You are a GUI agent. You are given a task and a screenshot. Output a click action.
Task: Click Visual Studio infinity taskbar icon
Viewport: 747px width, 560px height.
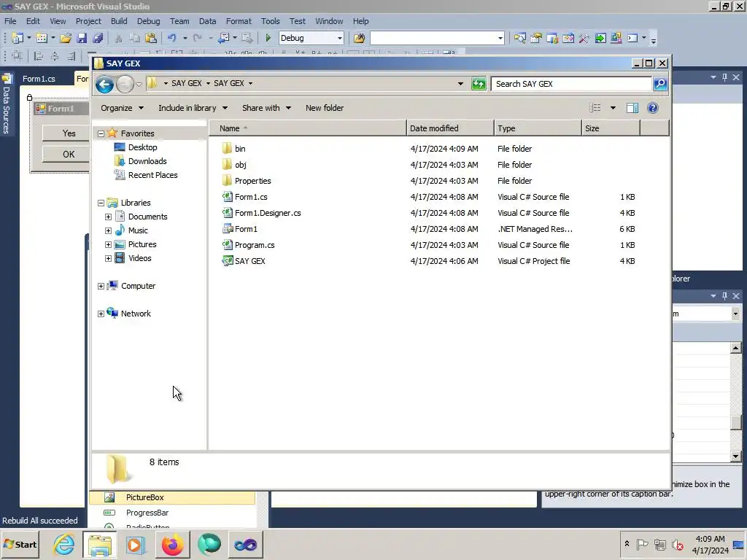[245, 544]
